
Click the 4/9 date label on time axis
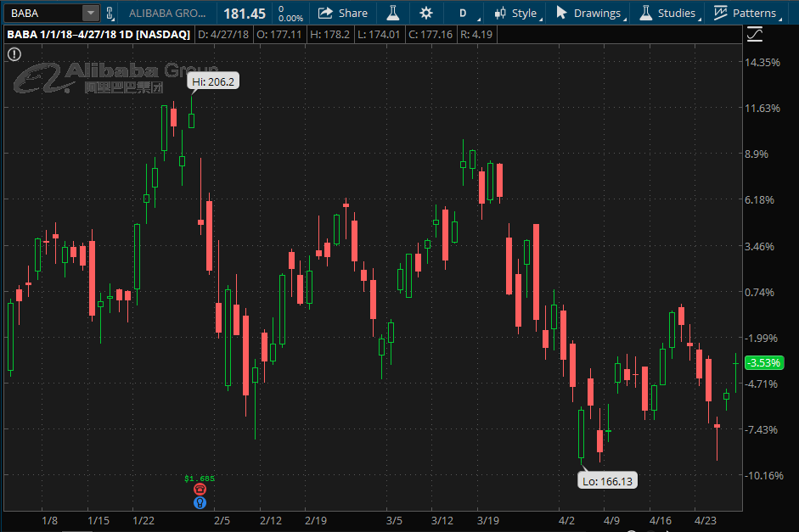(x=611, y=521)
